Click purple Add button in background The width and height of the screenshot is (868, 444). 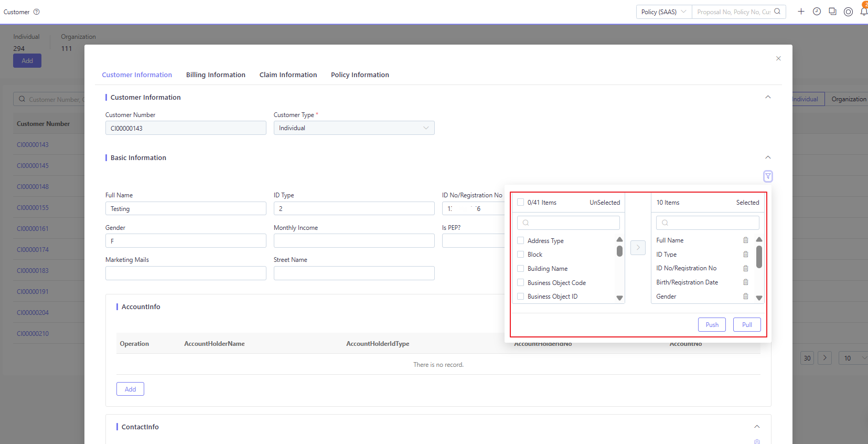click(27, 61)
